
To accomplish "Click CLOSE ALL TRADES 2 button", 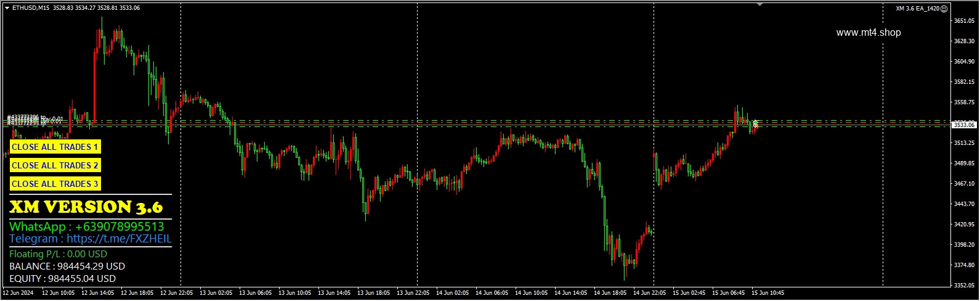I will [55, 165].
